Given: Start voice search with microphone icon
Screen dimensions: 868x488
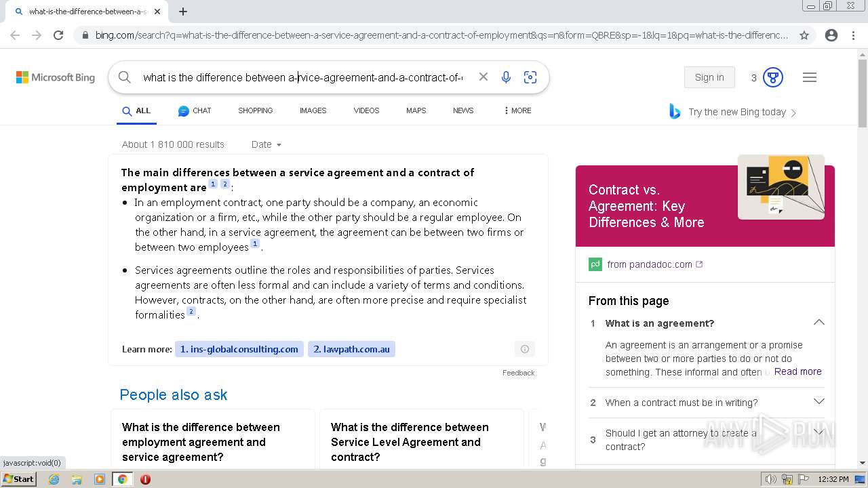Looking at the screenshot, I should pyautogui.click(x=506, y=77).
